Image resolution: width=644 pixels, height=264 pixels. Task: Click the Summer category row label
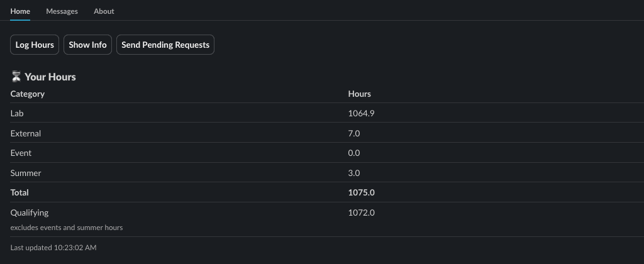26,173
